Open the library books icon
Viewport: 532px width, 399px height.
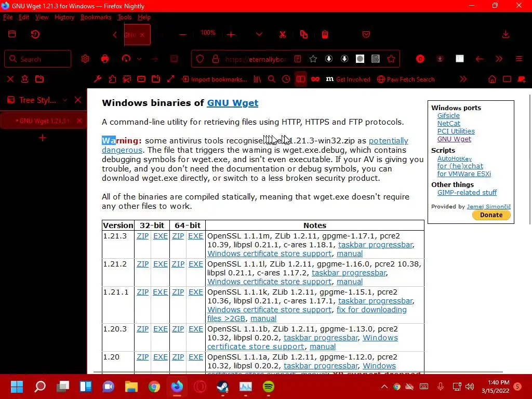tap(257, 79)
